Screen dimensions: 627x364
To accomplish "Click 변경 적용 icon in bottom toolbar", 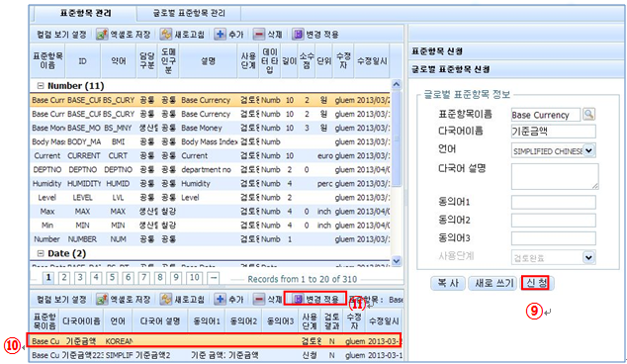I will pyautogui.click(x=298, y=299).
